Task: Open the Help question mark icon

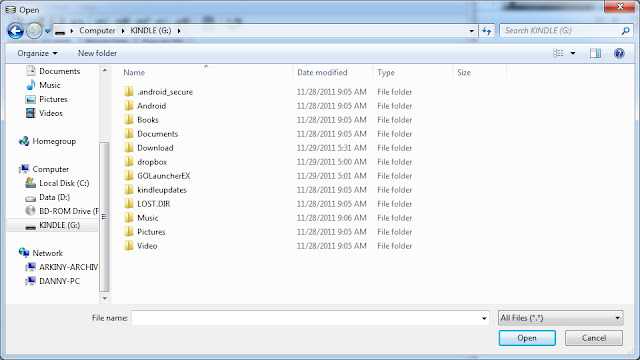Action: click(x=619, y=53)
